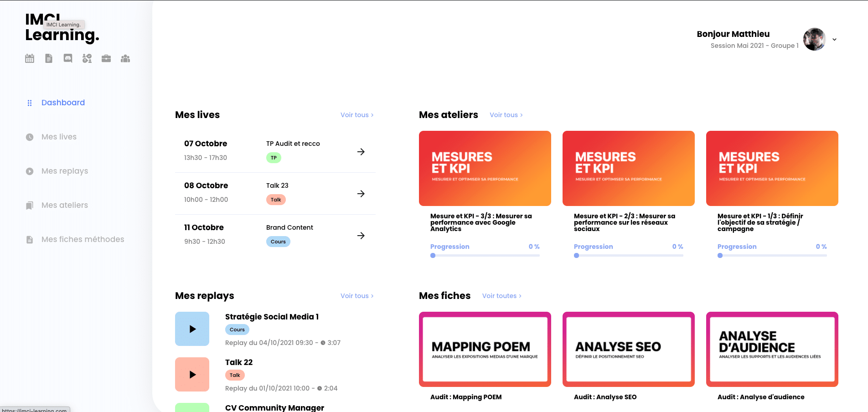Viewport: 868px width, 412px height.
Task: Click the group of people icon
Action: [125, 58]
